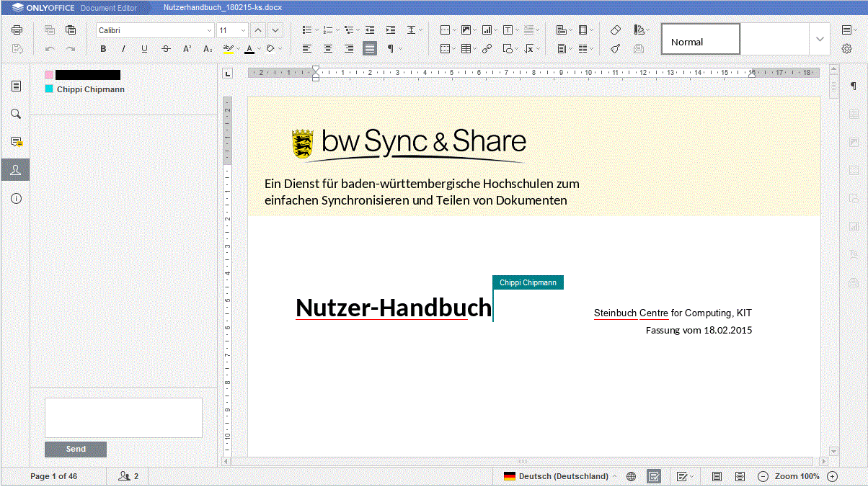Image resolution: width=868 pixels, height=487 pixels.
Task: Align text right
Action: coord(349,49)
